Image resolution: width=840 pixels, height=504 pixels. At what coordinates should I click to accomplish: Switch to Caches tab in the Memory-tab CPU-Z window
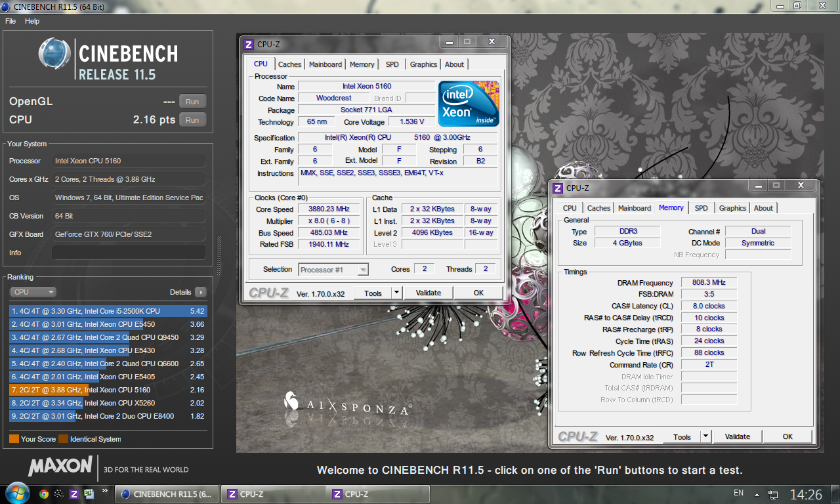coord(598,208)
